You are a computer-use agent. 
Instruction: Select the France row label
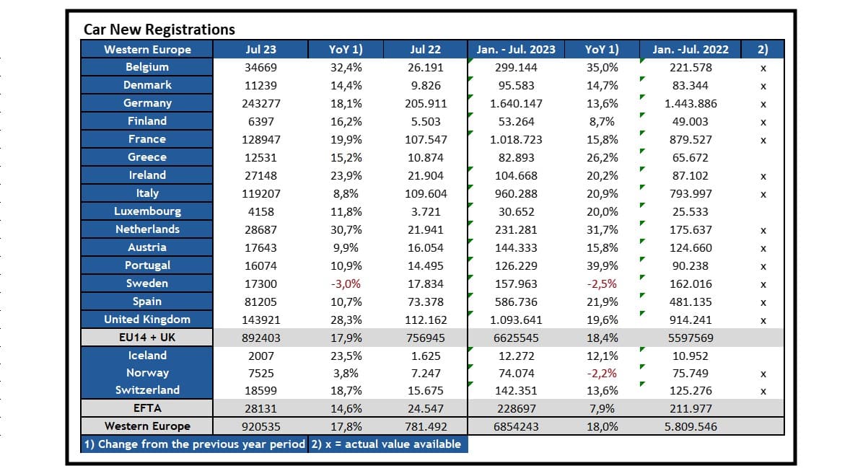pyautogui.click(x=147, y=139)
